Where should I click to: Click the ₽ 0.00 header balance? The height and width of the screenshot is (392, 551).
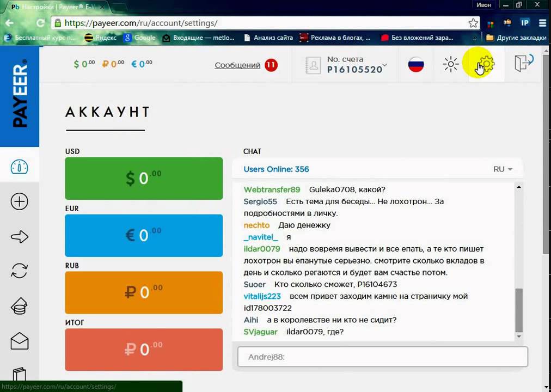[113, 64]
